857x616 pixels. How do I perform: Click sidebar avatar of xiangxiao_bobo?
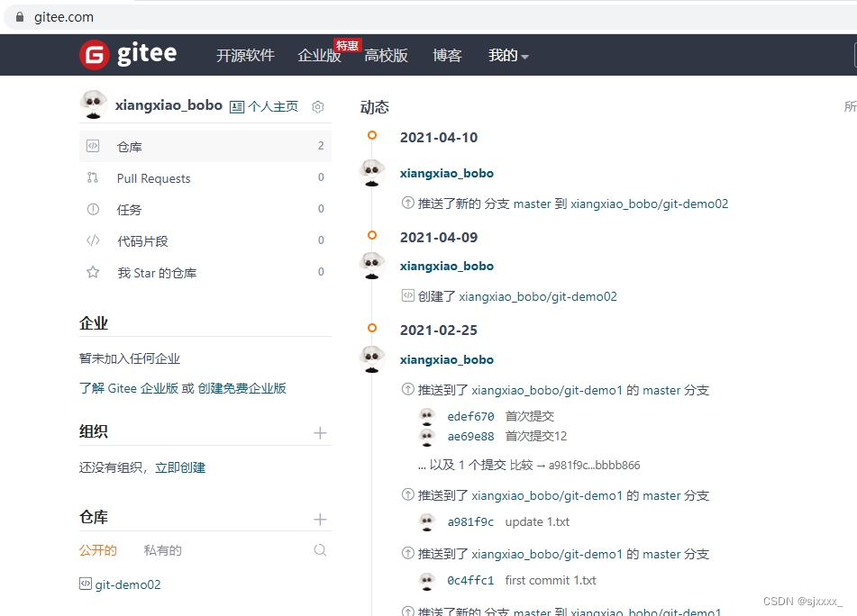click(94, 104)
